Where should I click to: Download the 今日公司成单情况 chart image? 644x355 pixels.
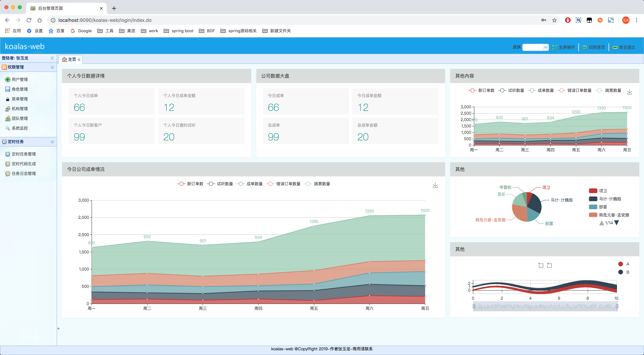pos(435,185)
